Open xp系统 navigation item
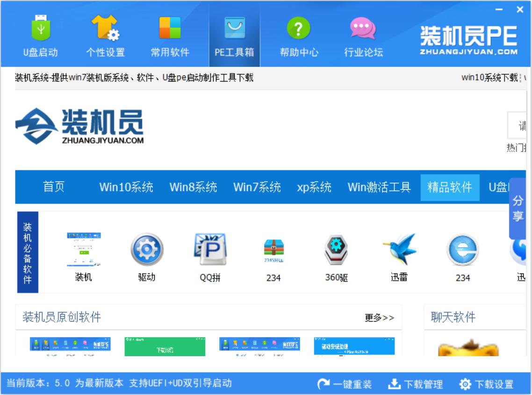Screen dimensions: 532x395 (x=314, y=187)
